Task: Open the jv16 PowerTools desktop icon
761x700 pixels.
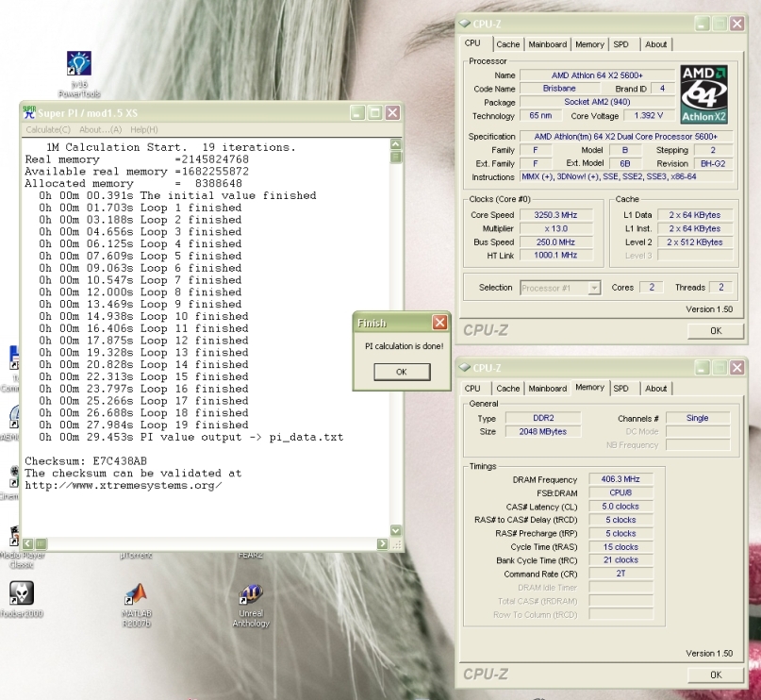Action: pyautogui.click(x=80, y=64)
